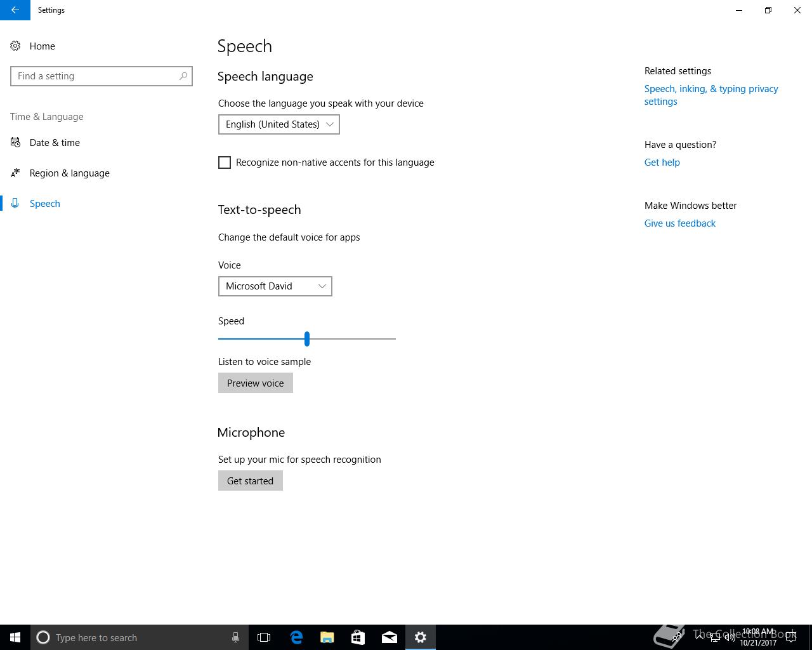This screenshot has width=812, height=650.
Task: Click the Cortana microphone icon
Action: 235,637
